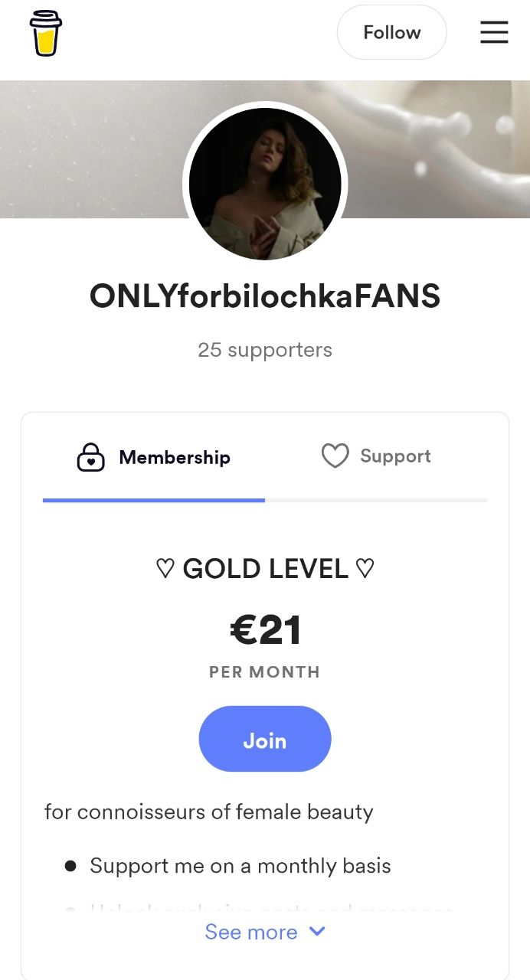Screen dimensions: 530x980
Task: Click the heart icon beside Support
Action: (x=335, y=456)
